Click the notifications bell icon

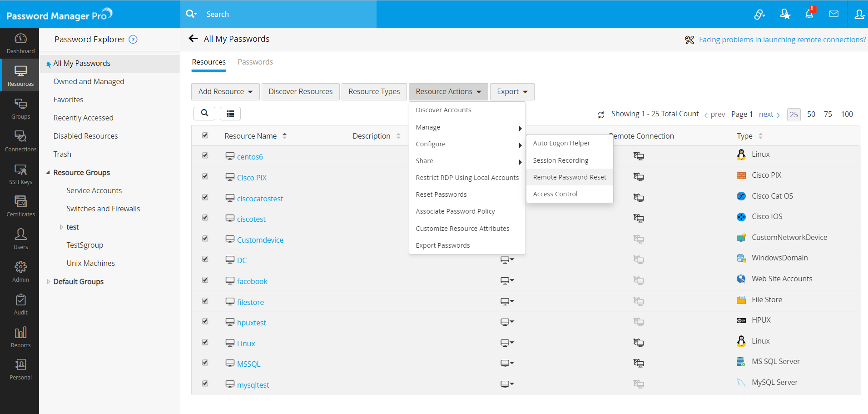[x=809, y=14]
